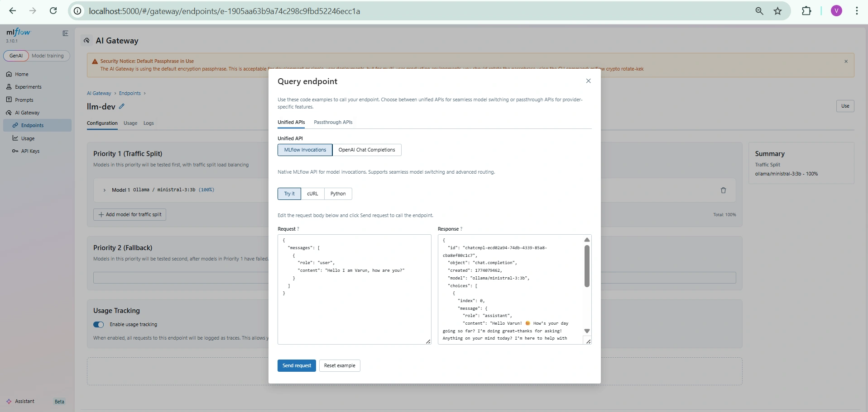Click Reset example button

click(x=340, y=365)
